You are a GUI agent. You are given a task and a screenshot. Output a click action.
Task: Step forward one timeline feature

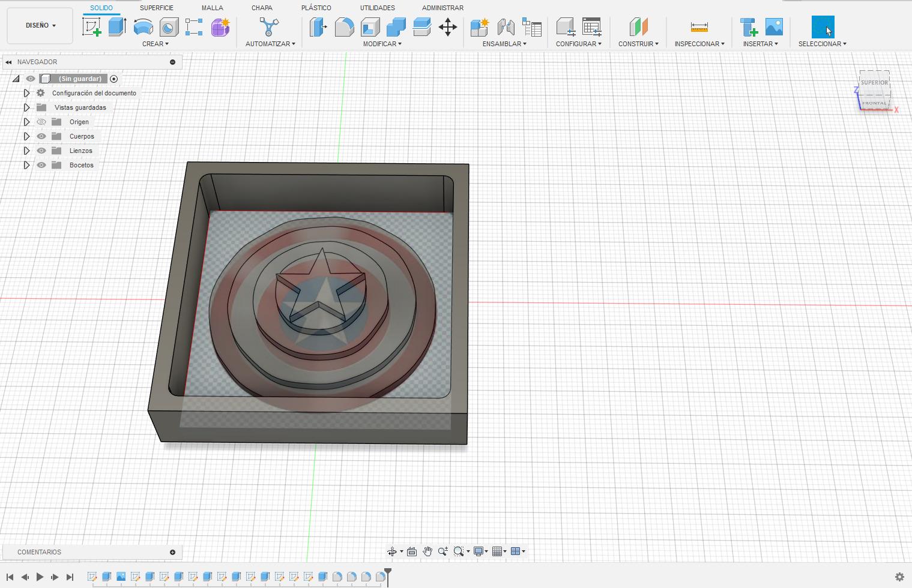tap(55, 577)
